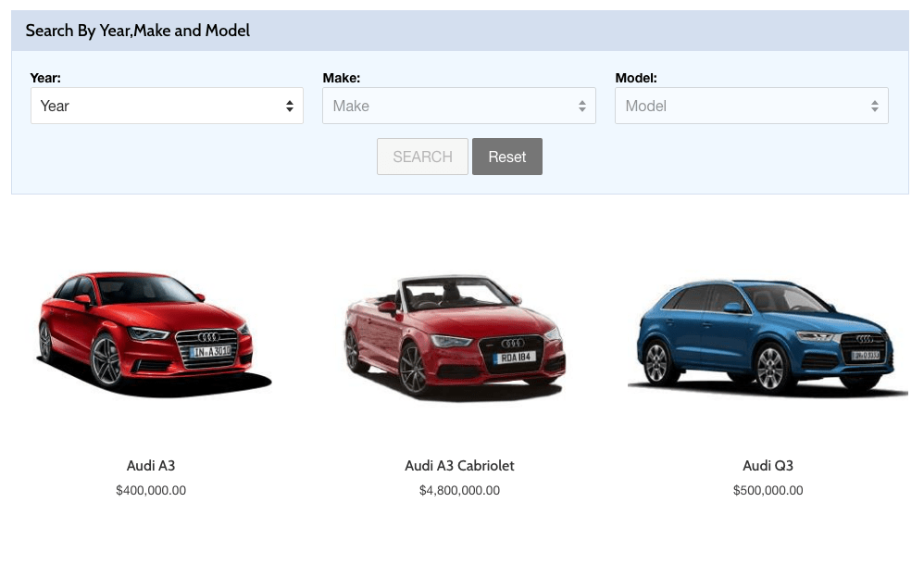Click the SEARCH button
The height and width of the screenshot is (578, 924).
coord(422,157)
